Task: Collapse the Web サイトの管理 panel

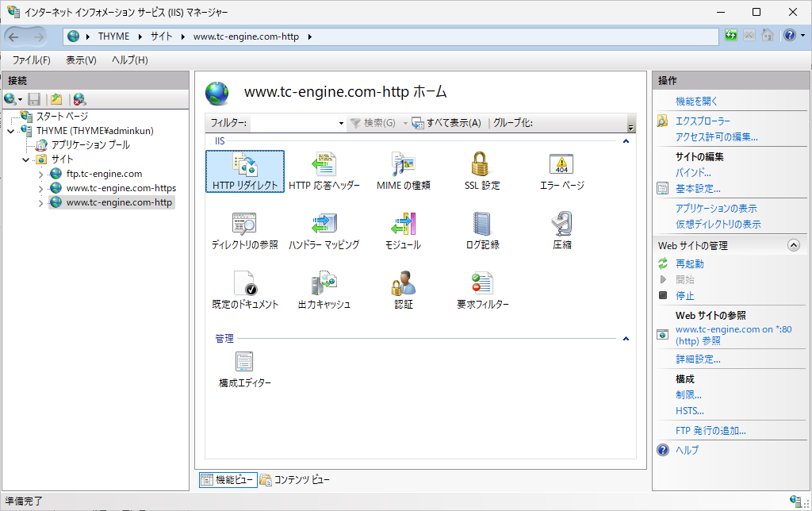Action: [x=793, y=245]
